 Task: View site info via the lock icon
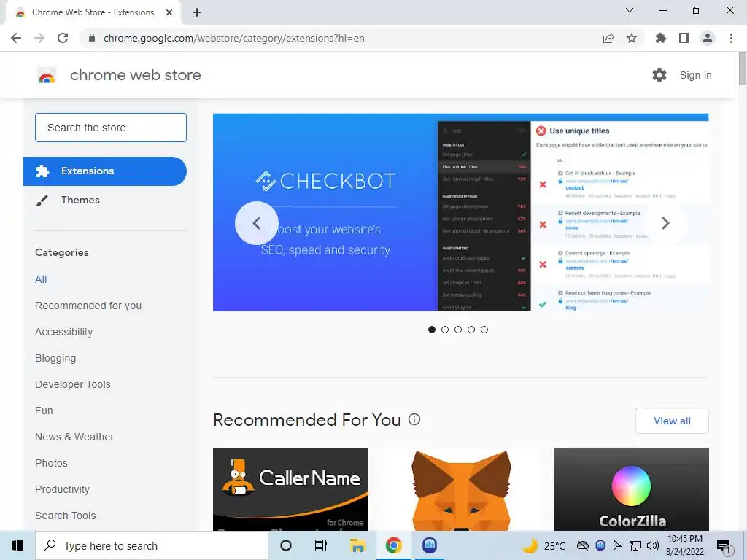pyautogui.click(x=92, y=38)
